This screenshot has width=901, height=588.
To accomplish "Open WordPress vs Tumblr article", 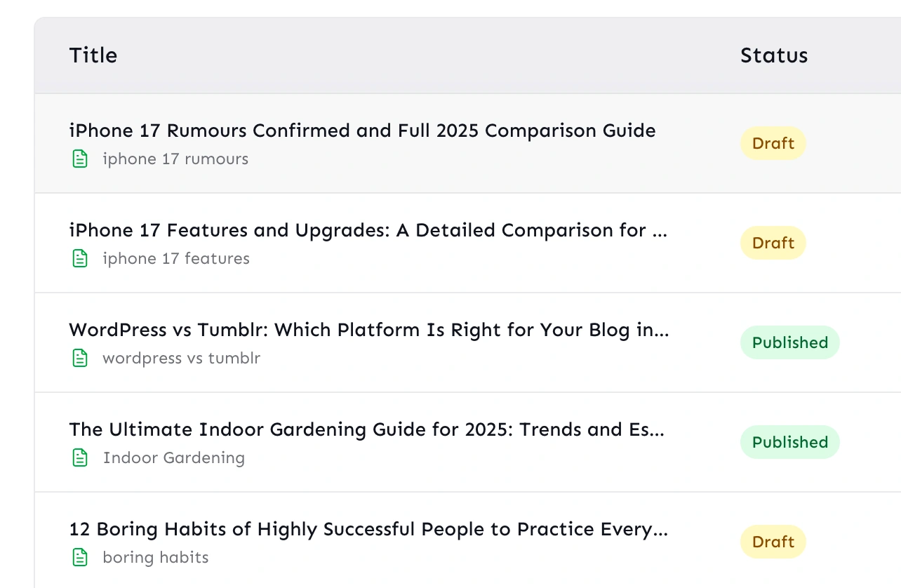I will click(x=368, y=330).
